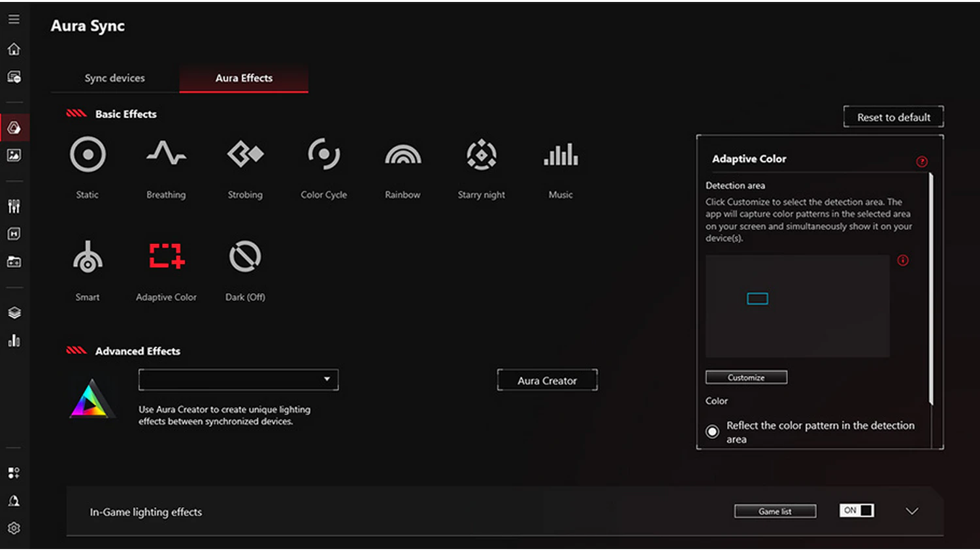Open the hamburger menu in the sidebar

tap(14, 20)
